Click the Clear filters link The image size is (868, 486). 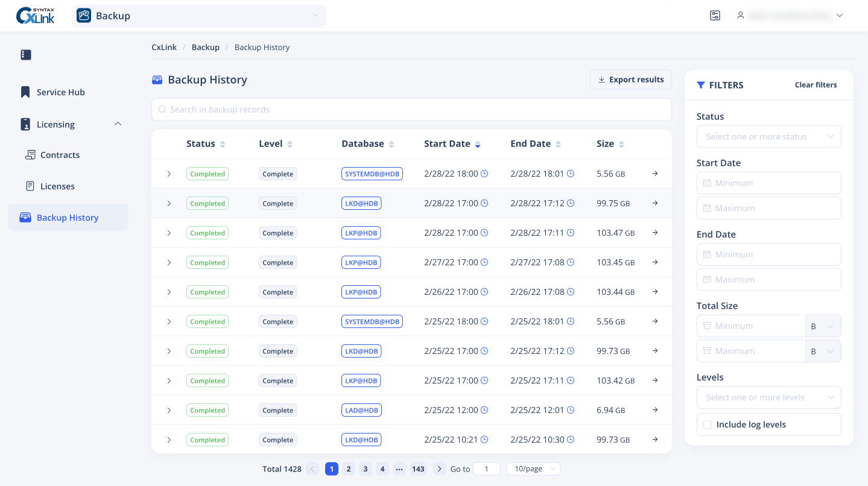pos(816,85)
